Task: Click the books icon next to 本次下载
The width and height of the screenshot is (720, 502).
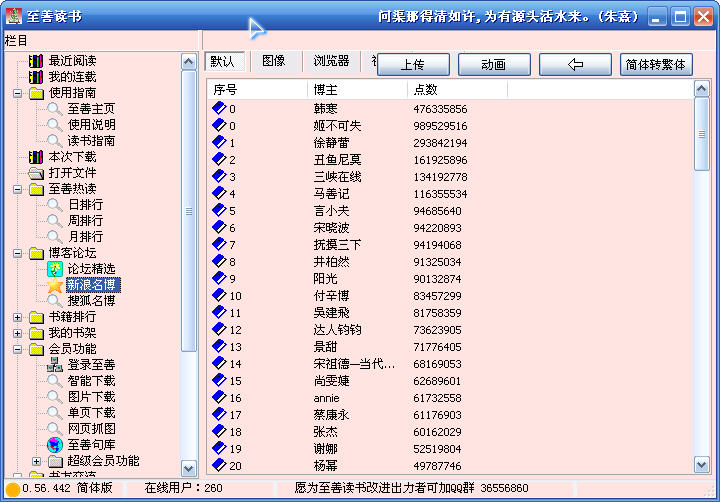Action: pos(36,157)
